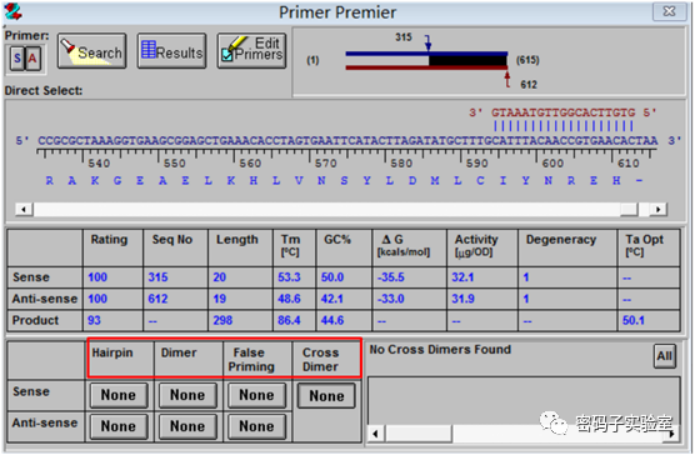The image size is (695, 455).
Task: Click the False Priming column header
Action: click(x=251, y=360)
